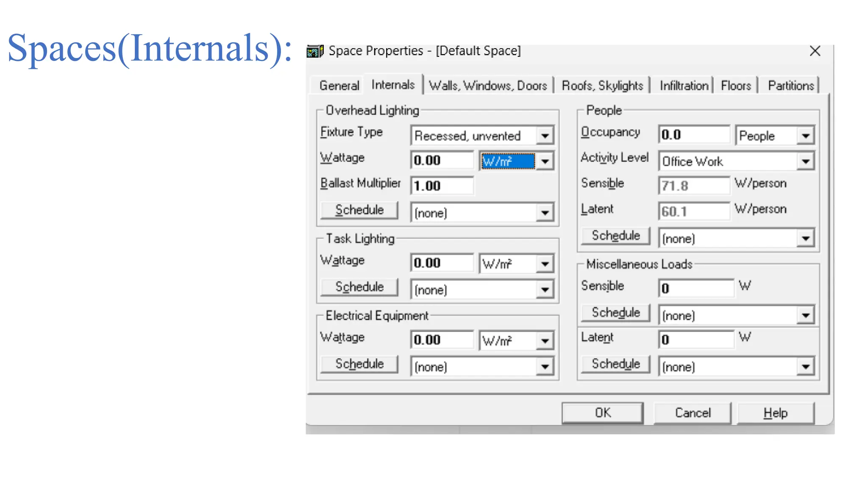This screenshot has height=488, width=868.
Task: Expand the Overhead Lighting schedule dropdown
Action: pos(545,213)
